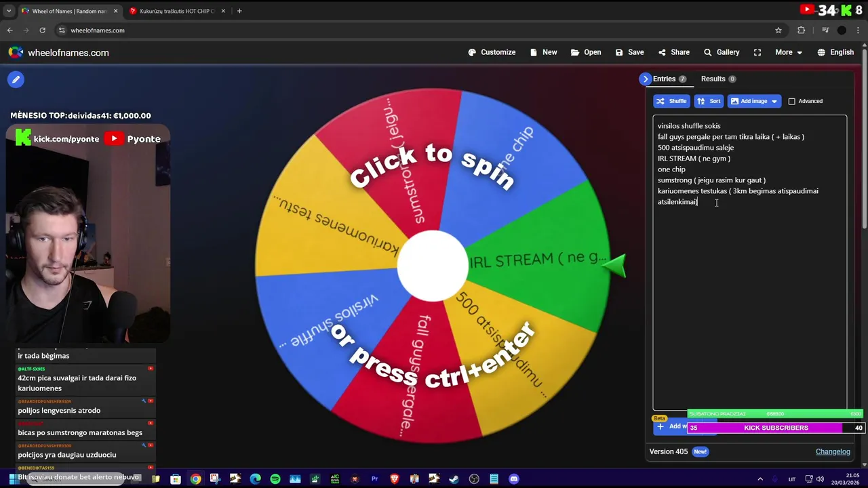Go back in browser history
The width and height of the screenshot is (868, 488).
[9, 30]
